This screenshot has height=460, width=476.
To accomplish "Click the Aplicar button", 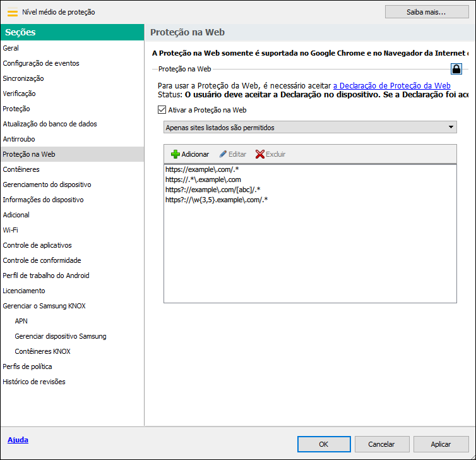I will 441,444.
